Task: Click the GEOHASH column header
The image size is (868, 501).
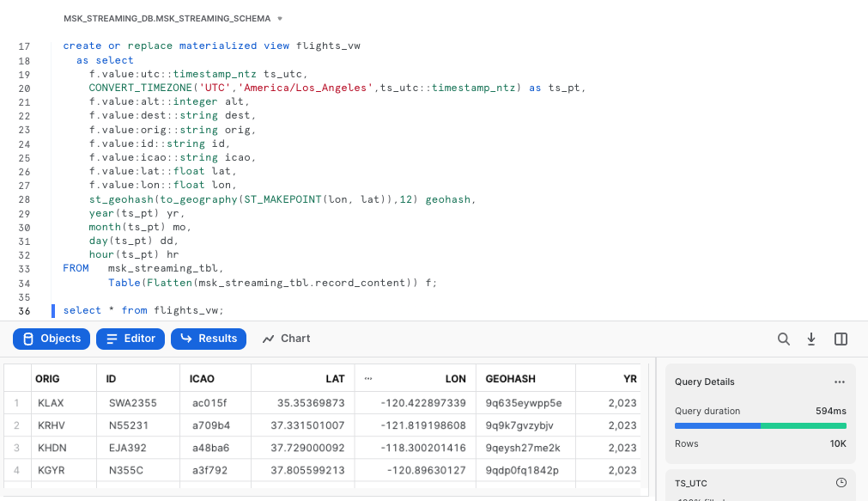Action: click(510, 378)
